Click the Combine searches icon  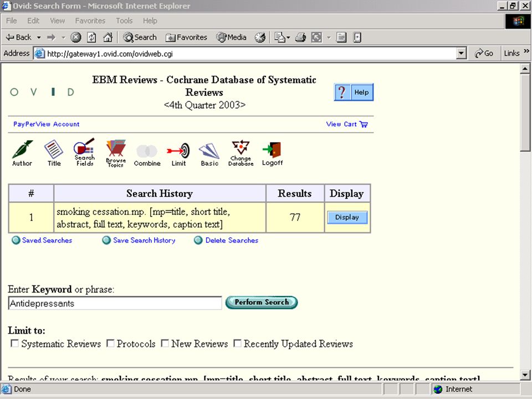coord(147,155)
